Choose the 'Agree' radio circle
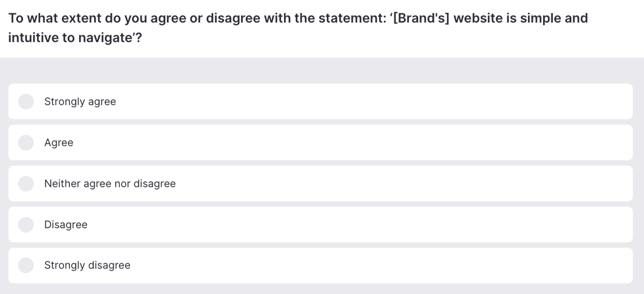This screenshot has height=294, width=644. pyautogui.click(x=26, y=143)
